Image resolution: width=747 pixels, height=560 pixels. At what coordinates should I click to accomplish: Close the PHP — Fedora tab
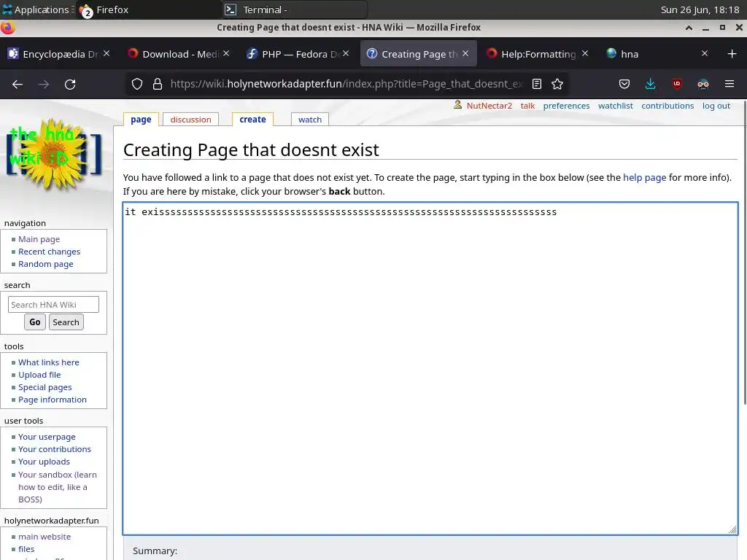click(346, 53)
